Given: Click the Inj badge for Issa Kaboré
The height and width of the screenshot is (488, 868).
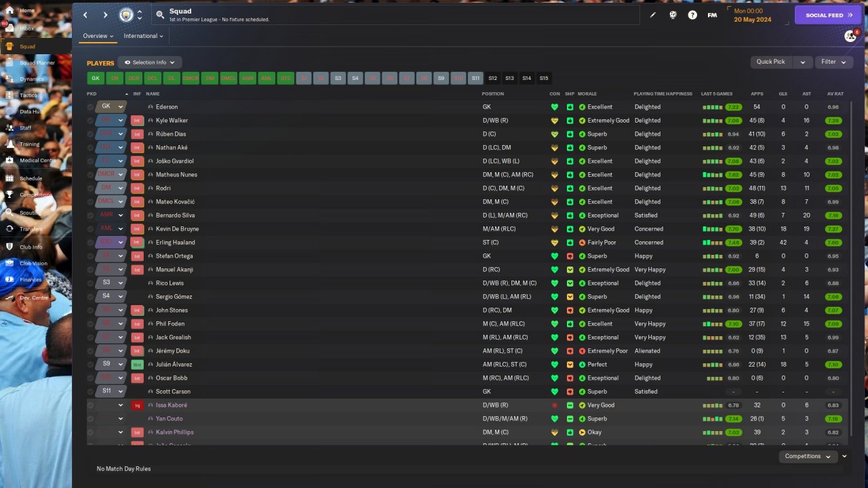Looking at the screenshot, I should [137, 405].
